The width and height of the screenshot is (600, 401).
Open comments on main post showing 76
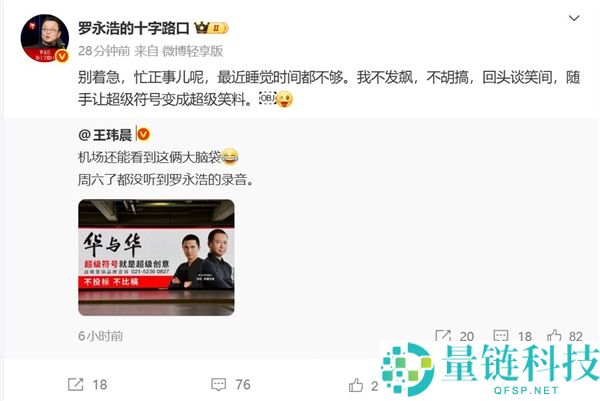219,385
